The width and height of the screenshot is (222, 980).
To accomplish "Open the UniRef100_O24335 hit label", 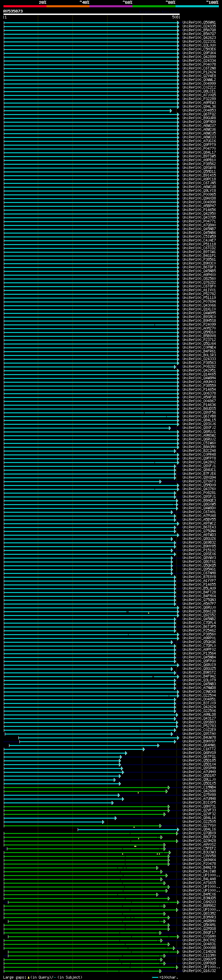I will 199,26.
